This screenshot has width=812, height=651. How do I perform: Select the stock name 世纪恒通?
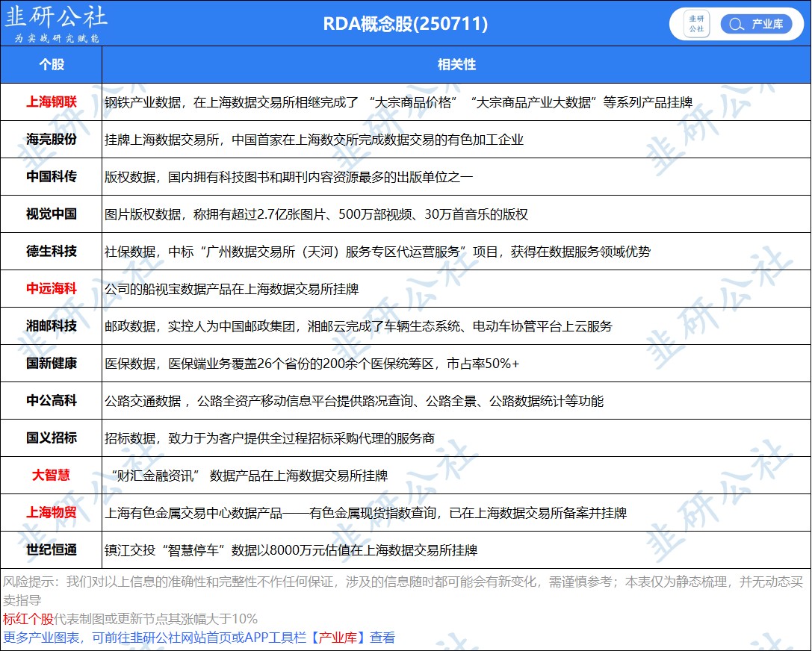pyautogui.click(x=52, y=549)
